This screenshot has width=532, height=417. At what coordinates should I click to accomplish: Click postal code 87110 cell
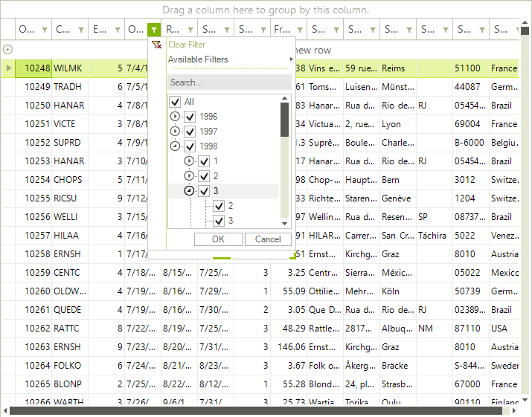tap(471, 329)
